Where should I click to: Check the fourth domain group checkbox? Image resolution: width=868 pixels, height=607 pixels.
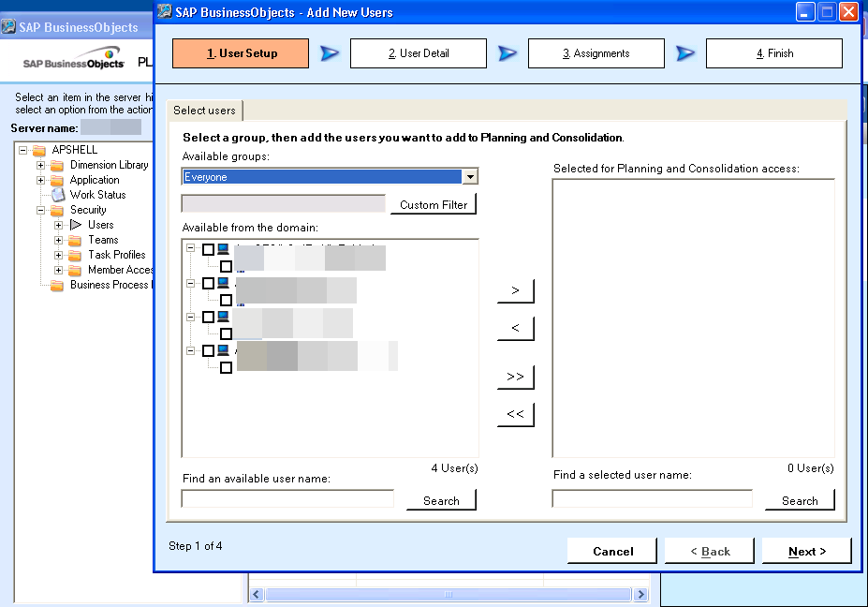[208, 350]
